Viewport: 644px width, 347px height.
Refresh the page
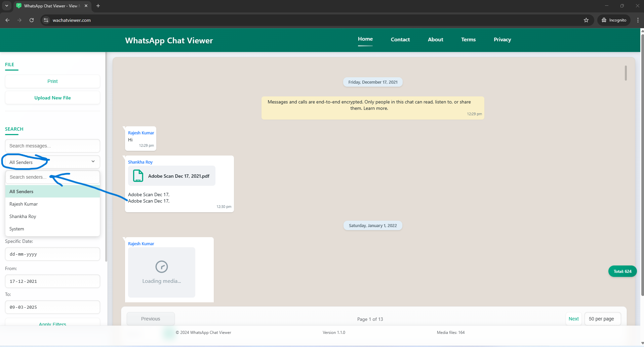(32, 20)
